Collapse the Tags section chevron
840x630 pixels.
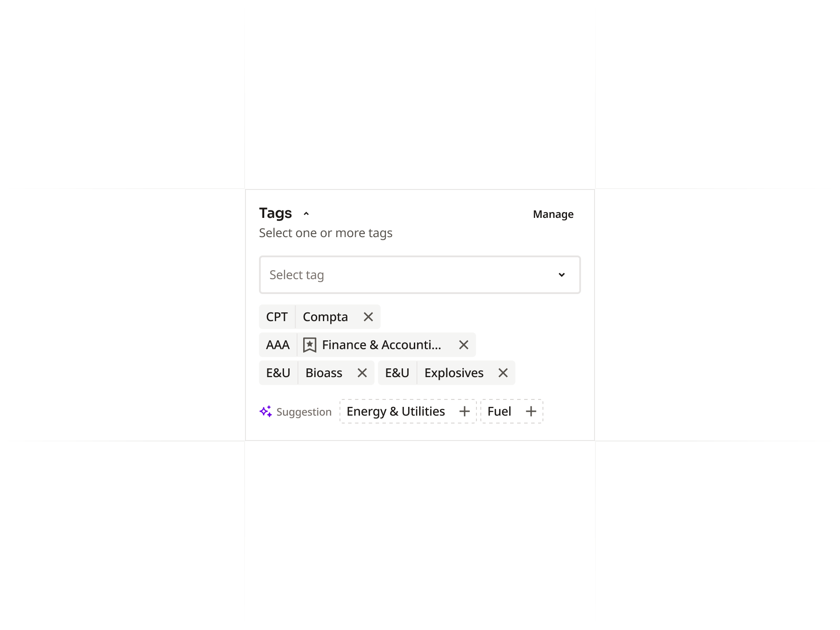[306, 214]
